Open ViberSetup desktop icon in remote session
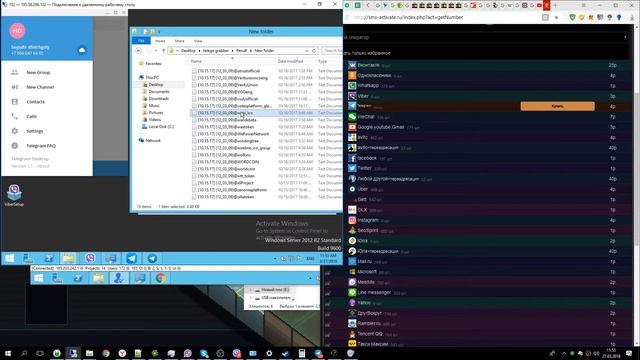 pyautogui.click(x=14, y=195)
